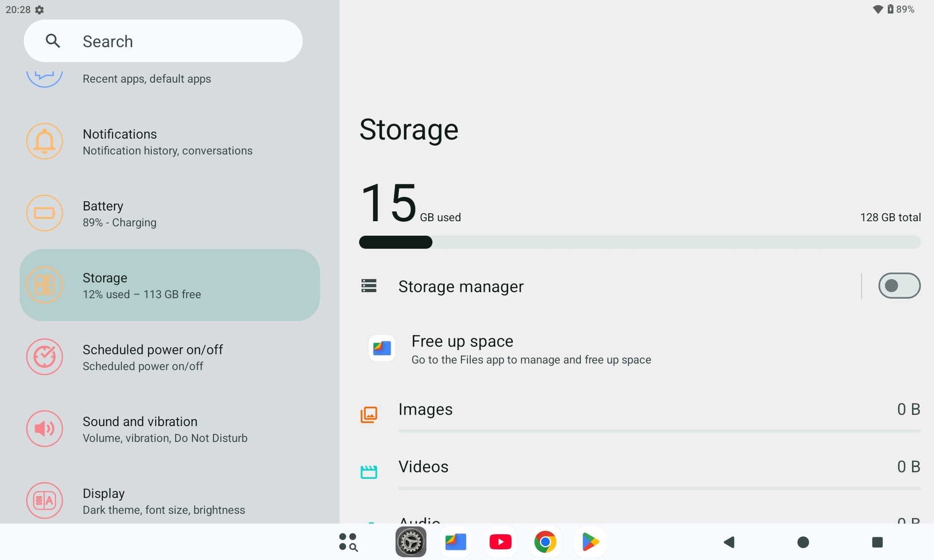The width and height of the screenshot is (934, 560).
Task: Click the Videos clapperboard icon
Action: click(369, 472)
